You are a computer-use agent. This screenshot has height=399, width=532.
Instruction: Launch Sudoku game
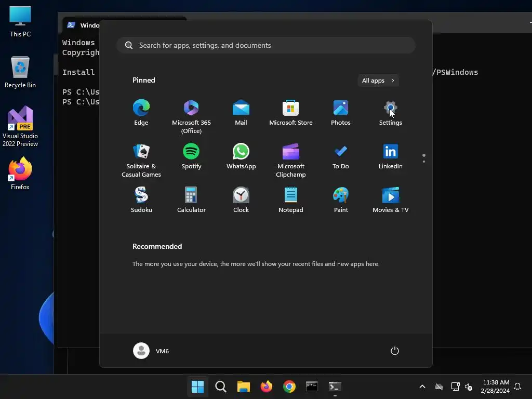pos(141,200)
